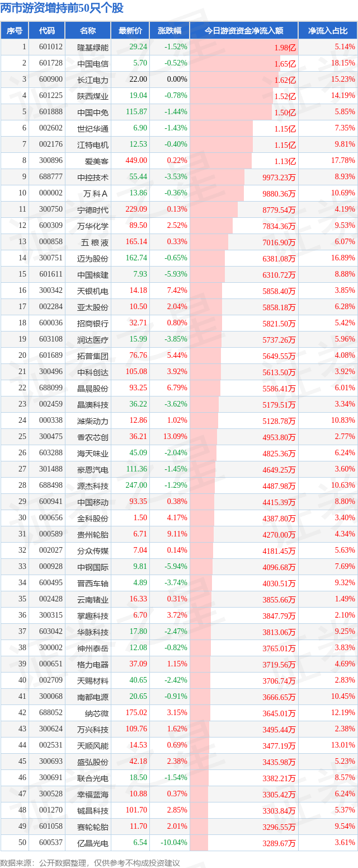Select stock name 晶澳科技
Screen dimensions: 358x868
93,404
